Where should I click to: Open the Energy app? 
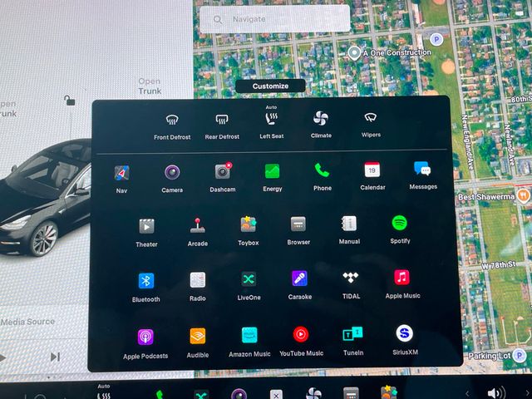click(272, 172)
